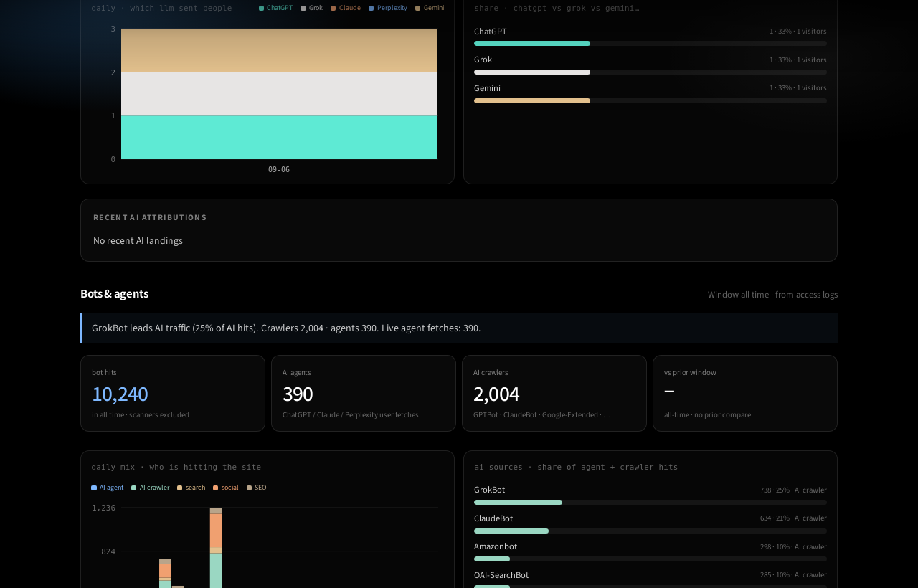918x588 pixels.
Task: Click the 09-06 date axis label
Action: [x=279, y=170]
